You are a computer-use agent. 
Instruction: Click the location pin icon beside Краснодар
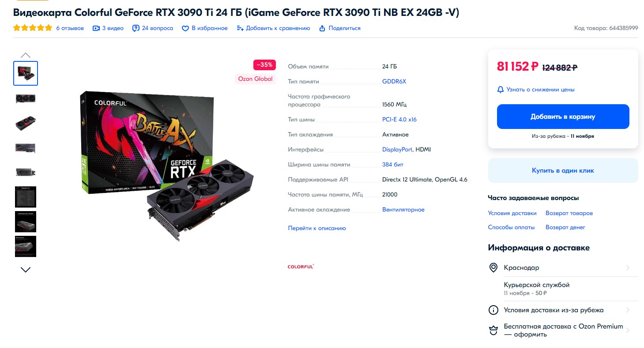coord(493,268)
